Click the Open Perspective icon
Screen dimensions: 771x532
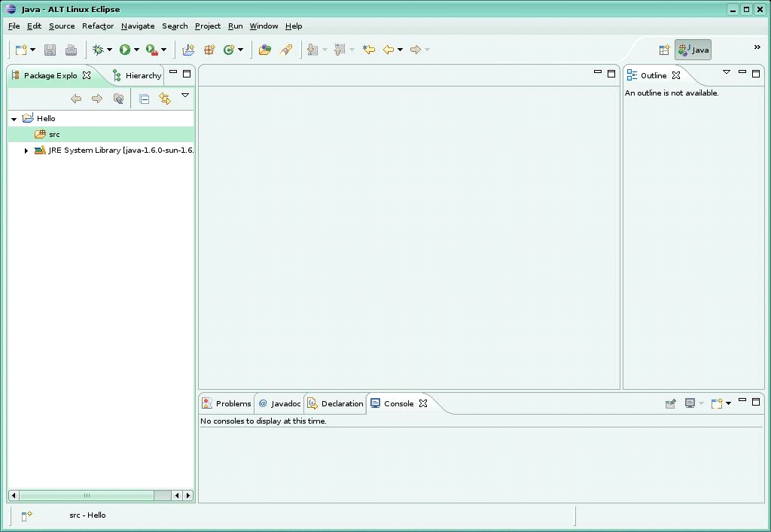(664, 50)
